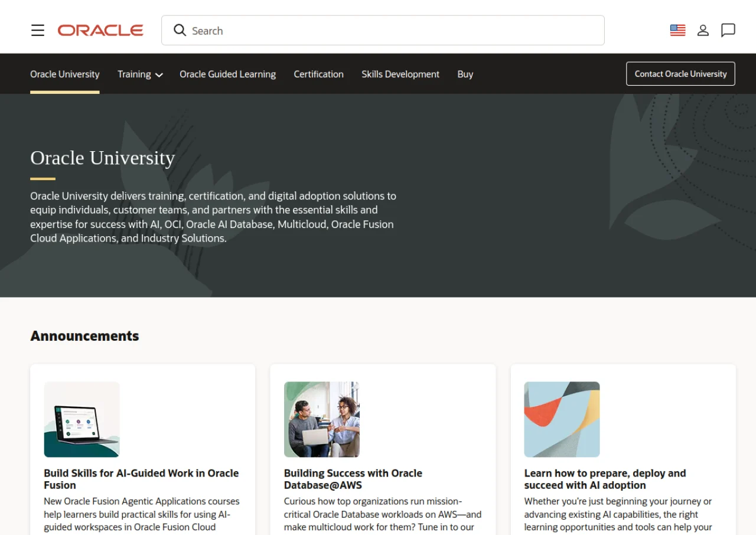756x535 pixels.
Task: Open the chat bubble icon
Action: [x=728, y=30]
